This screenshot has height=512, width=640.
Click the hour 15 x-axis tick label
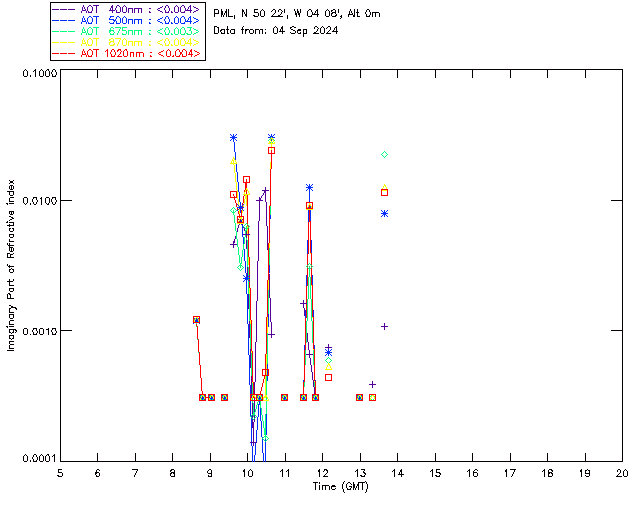435,473
